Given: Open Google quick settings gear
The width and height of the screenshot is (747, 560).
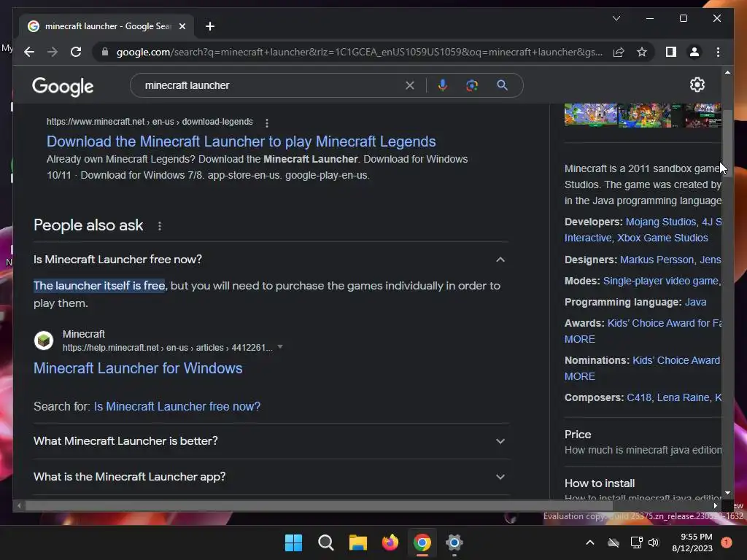Looking at the screenshot, I should pyautogui.click(x=697, y=85).
